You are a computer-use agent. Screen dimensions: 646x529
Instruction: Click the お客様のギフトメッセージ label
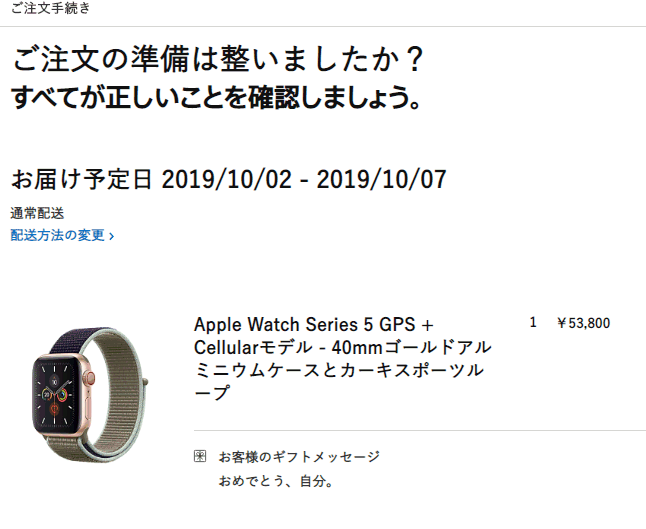[299, 456]
